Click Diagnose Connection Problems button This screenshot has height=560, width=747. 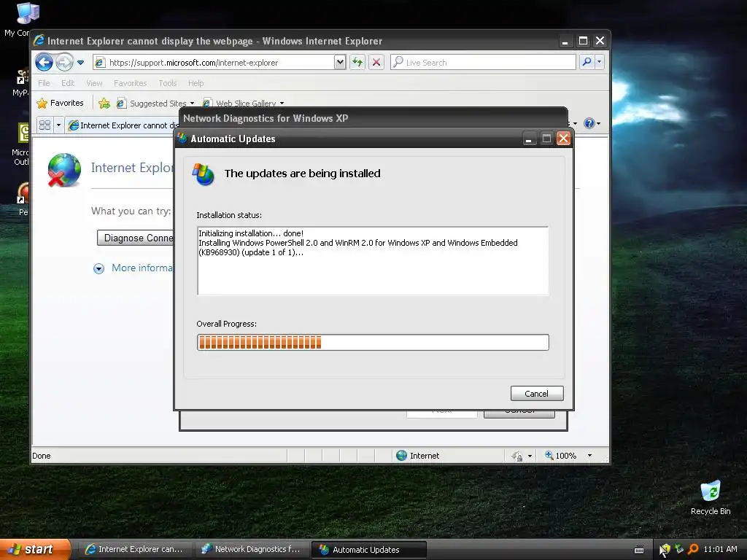(x=136, y=238)
